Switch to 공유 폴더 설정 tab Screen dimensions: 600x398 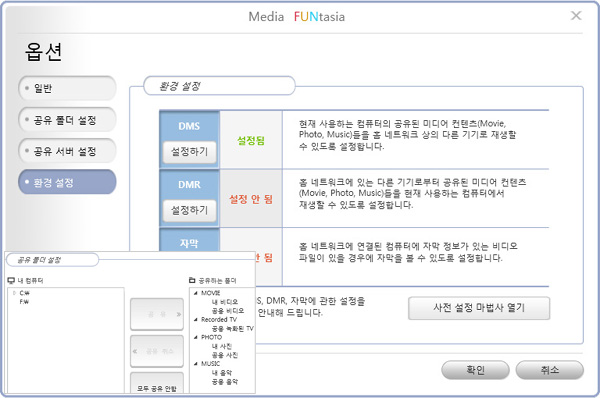67,120
